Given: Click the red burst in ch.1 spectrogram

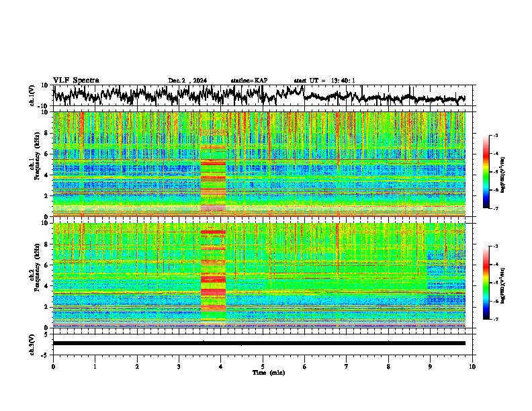Looking at the screenshot, I should [213, 179].
